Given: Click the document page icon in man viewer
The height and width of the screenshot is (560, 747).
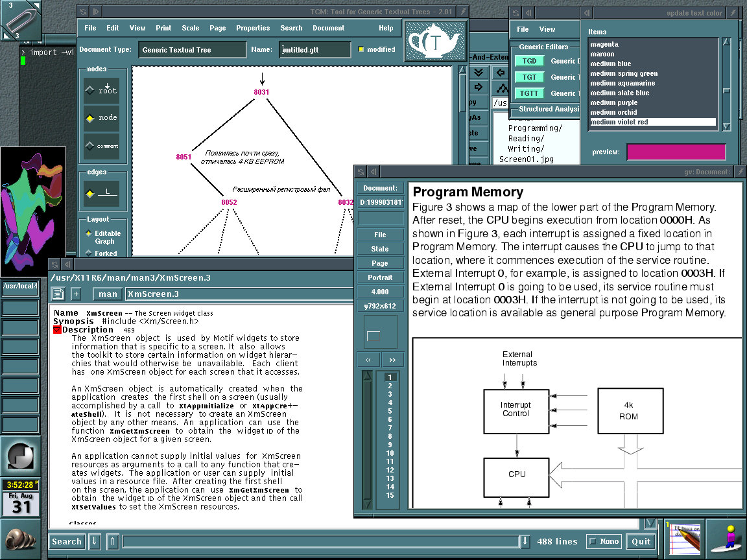Looking at the screenshot, I should coord(58,294).
